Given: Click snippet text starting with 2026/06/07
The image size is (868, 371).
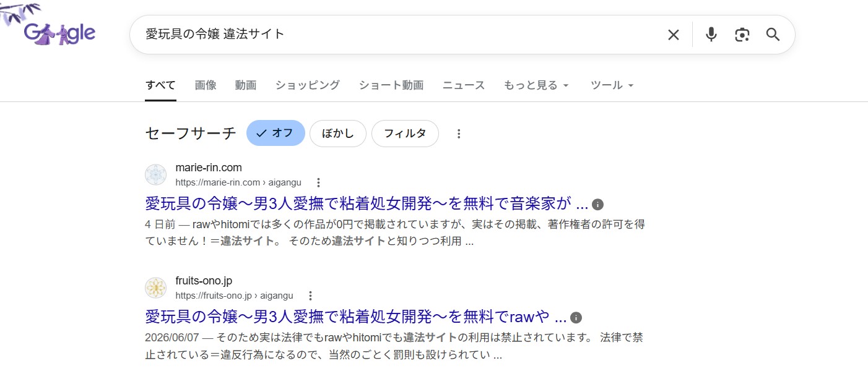Looking at the screenshot, I should tap(394, 346).
